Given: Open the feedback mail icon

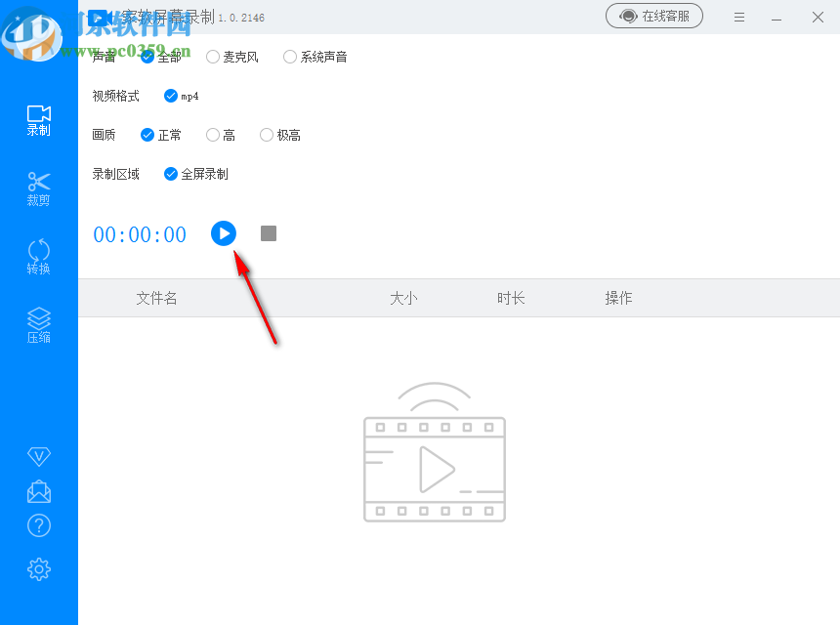Looking at the screenshot, I should pyautogui.click(x=38, y=491).
